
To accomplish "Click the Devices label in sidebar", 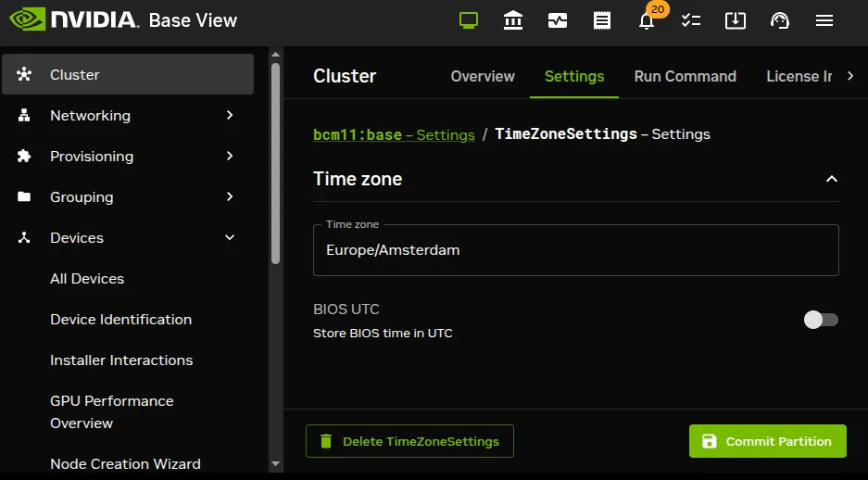I will [x=76, y=237].
